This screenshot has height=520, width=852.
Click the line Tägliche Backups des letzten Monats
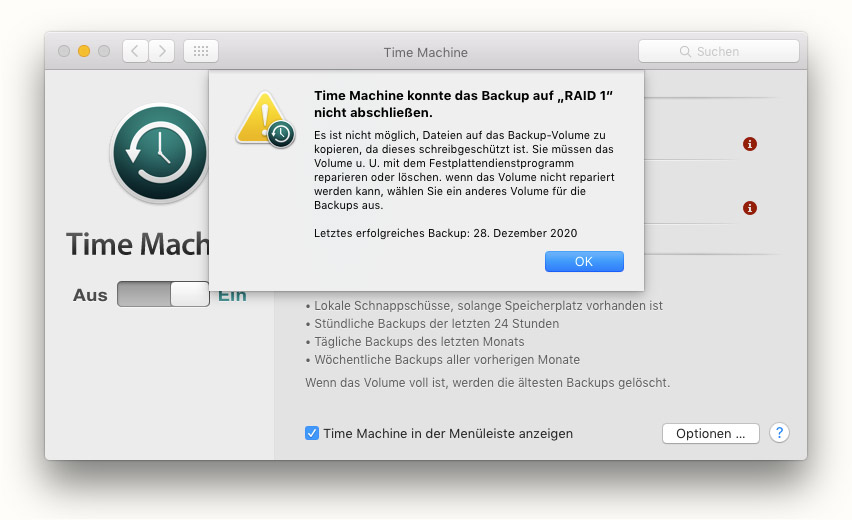[415, 342]
